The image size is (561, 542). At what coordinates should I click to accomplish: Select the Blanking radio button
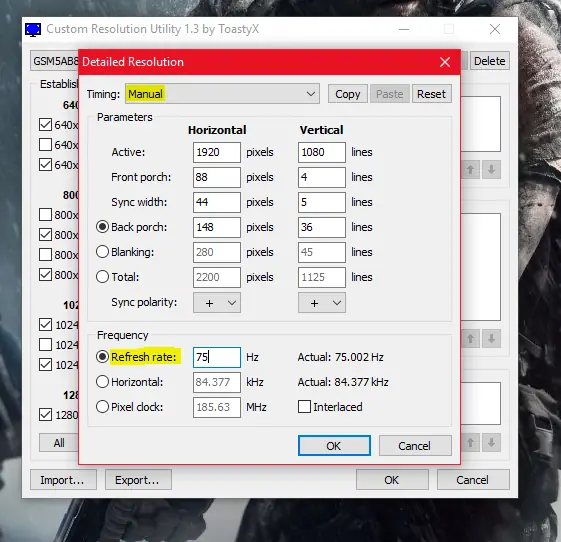(x=102, y=252)
